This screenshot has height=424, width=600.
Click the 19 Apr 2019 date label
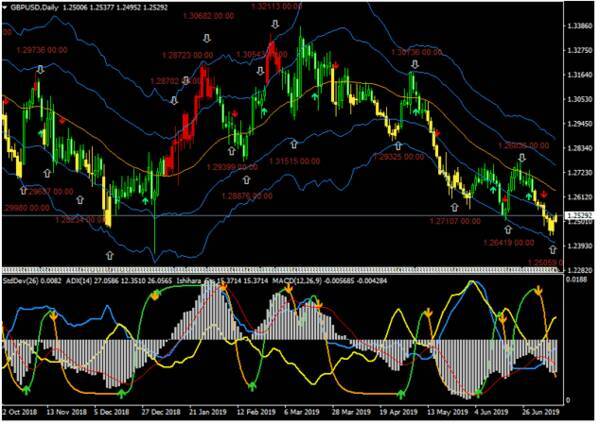[x=398, y=412]
